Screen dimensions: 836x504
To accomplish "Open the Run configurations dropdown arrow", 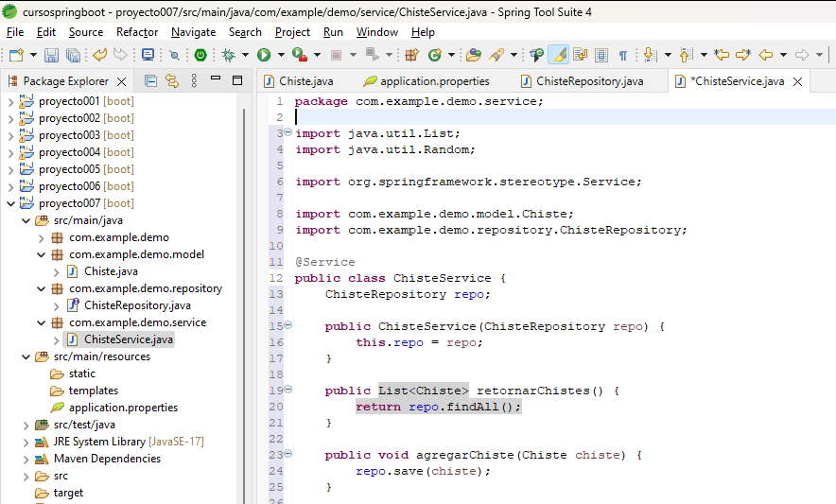I will tap(281, 55).
